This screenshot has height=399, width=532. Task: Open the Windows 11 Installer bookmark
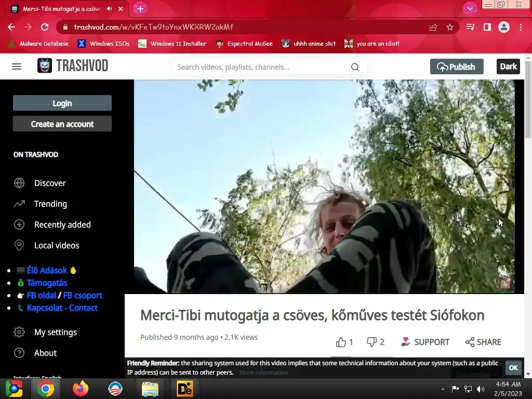[172, 44]
